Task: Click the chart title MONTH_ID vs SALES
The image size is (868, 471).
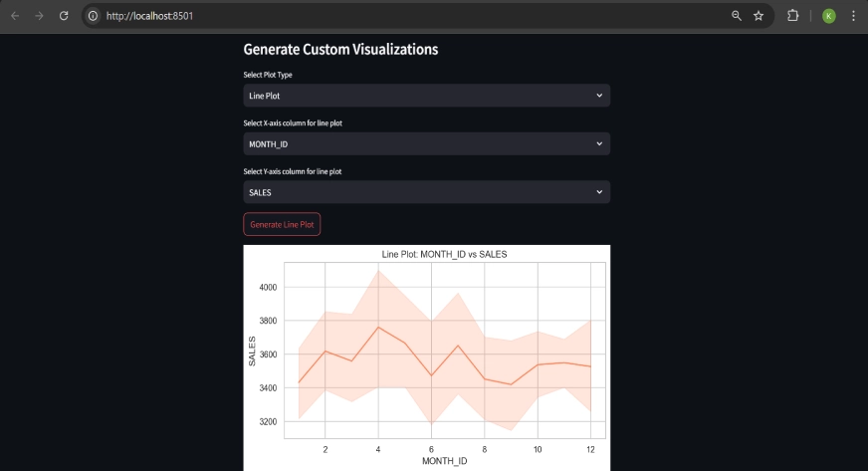Action: click(444, 255)
